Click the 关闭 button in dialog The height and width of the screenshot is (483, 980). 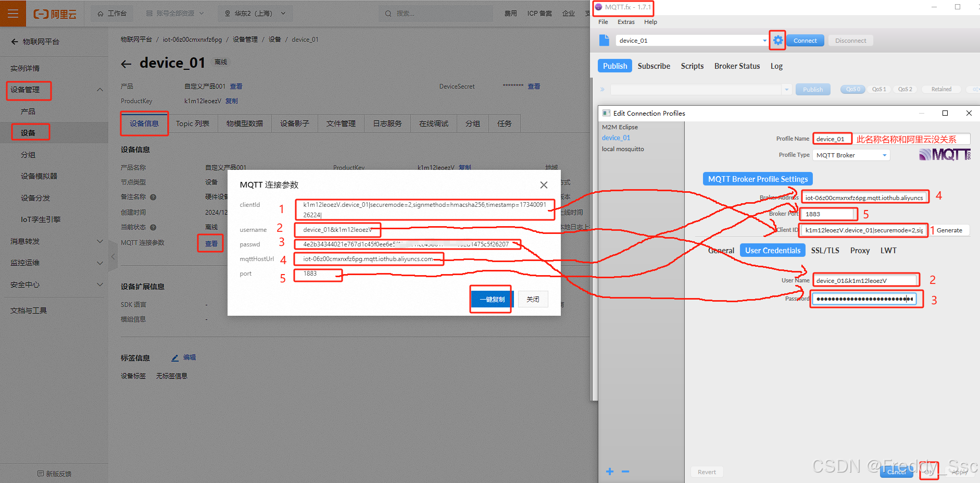[533, 299]
